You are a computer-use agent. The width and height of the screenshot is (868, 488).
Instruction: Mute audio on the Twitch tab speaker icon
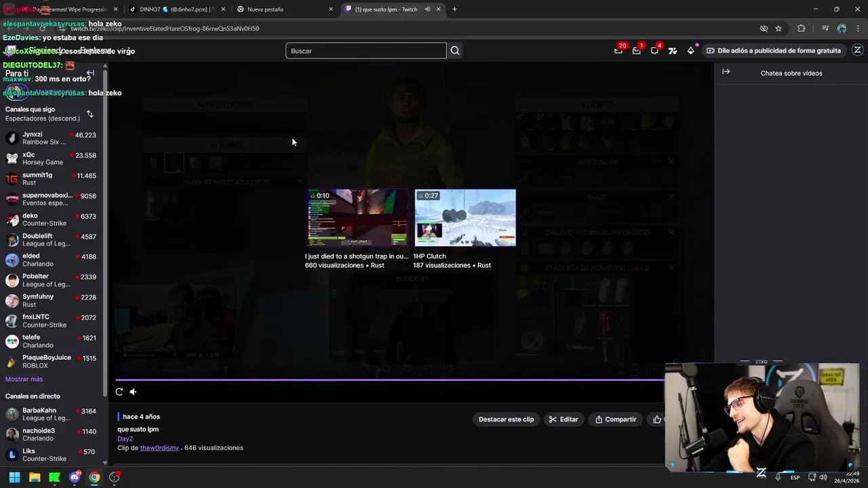pos(428,9)
